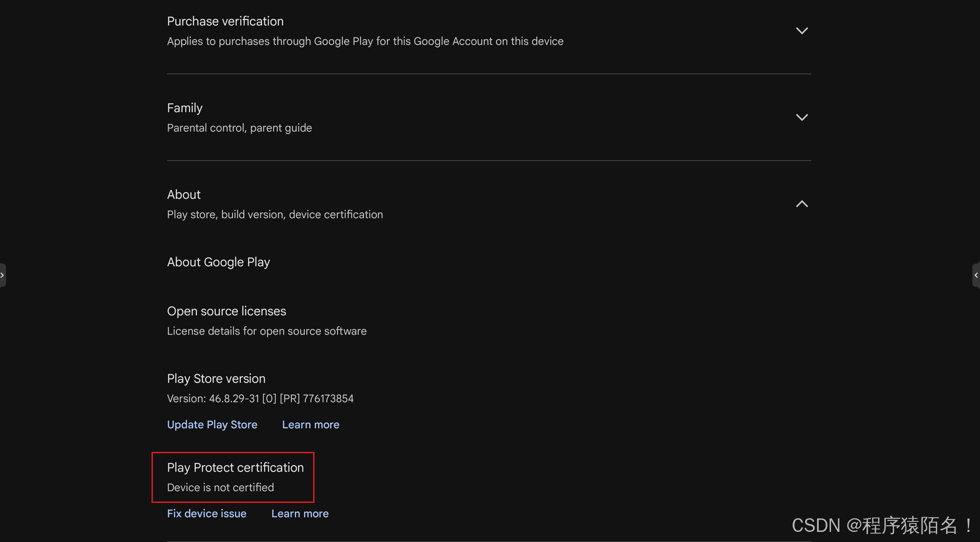Click the Update Play Store link

click(212, 425)
